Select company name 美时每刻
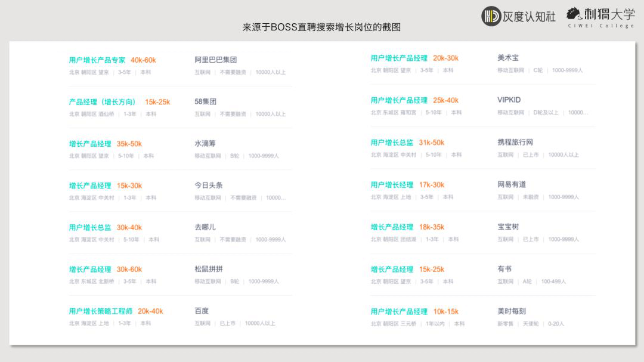This screenshot has width=644, height=362. 512,311
